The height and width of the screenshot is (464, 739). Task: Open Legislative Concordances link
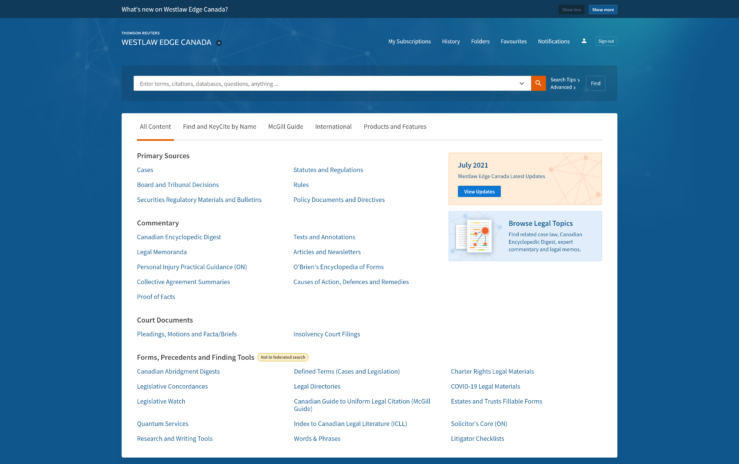172,386
